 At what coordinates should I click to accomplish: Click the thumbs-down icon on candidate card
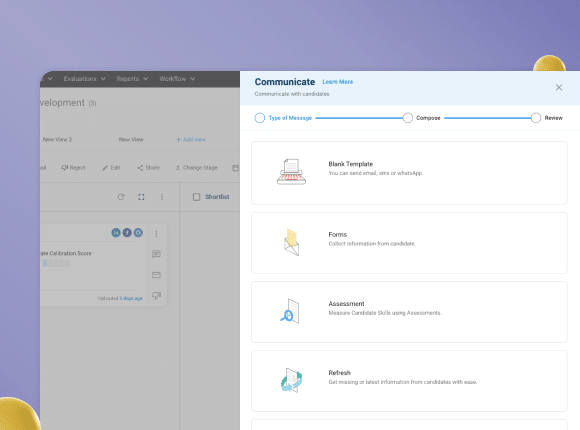click(x=156, y=295)
